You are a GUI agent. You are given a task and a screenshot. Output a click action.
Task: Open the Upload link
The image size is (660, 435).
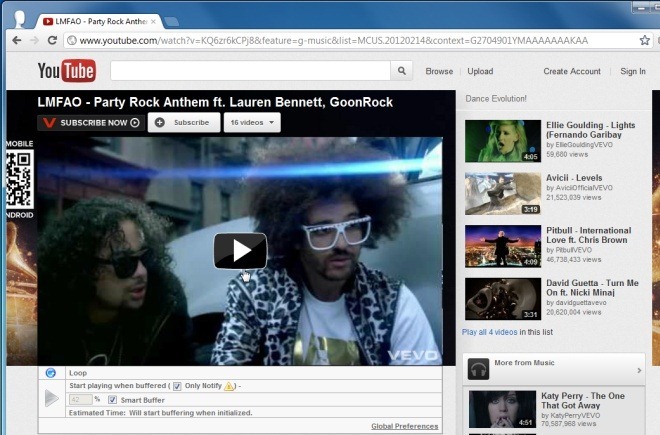coord(480,71)
